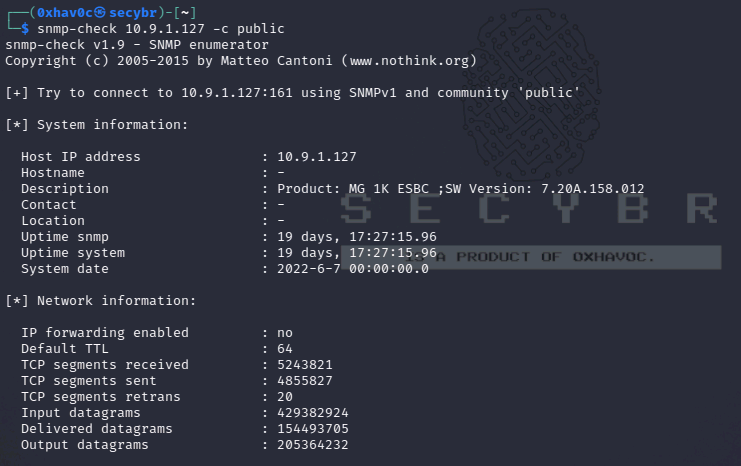Click the SECYBR watermark text

tap(529, 208)
